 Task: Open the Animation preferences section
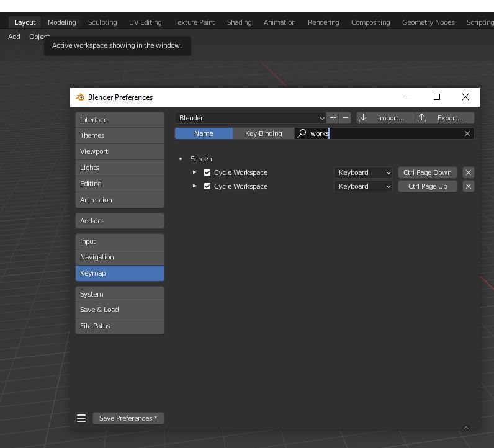click(x=120, y=200)
